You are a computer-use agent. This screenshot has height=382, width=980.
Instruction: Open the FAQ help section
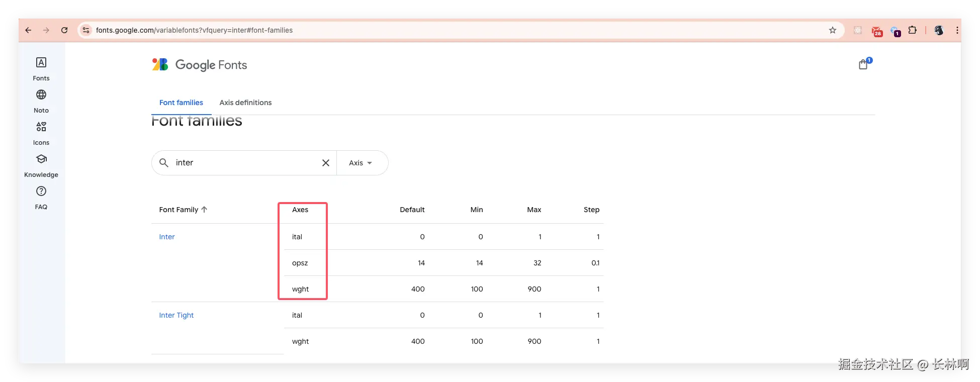(41, 198)
